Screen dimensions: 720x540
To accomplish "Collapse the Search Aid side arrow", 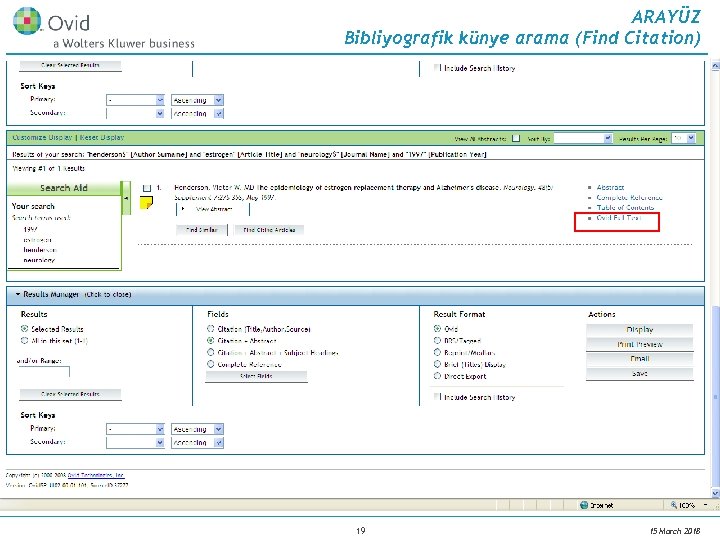I will tap(126, 198).
